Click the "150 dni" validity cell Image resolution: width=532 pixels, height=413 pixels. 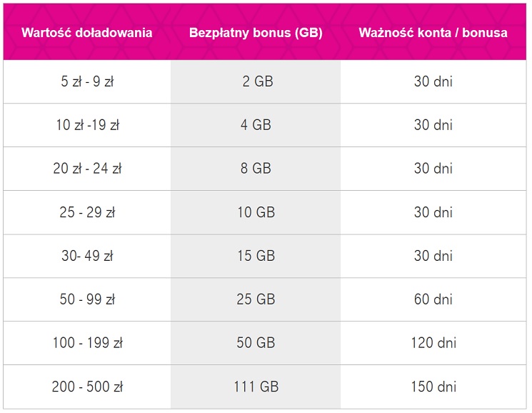click(433, 387)
